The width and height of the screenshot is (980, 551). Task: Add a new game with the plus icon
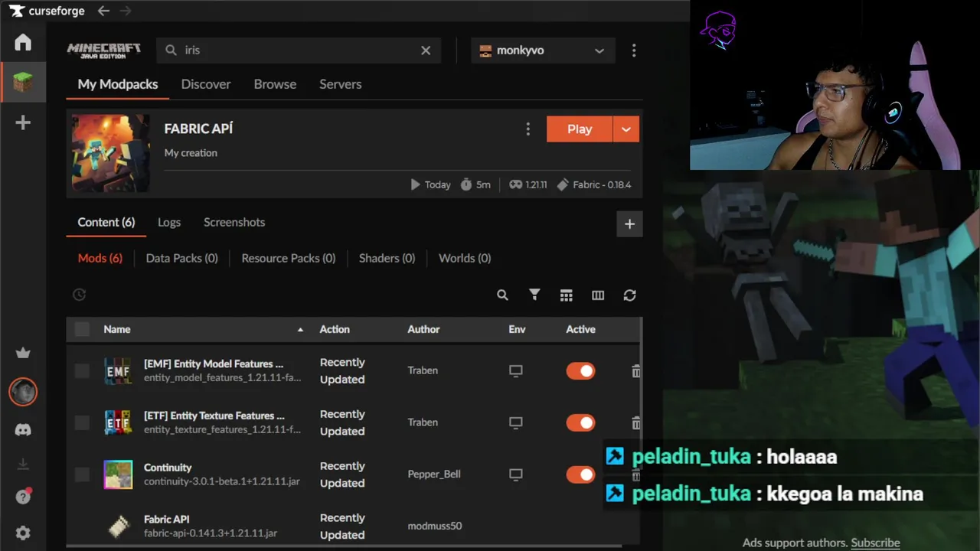coord(23,122)
